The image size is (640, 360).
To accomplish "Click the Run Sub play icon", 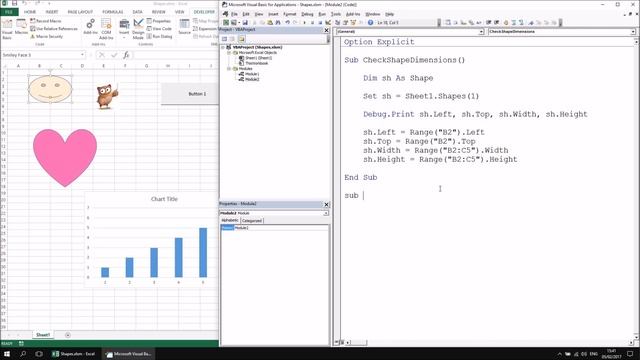I will [x=304, y=22].
